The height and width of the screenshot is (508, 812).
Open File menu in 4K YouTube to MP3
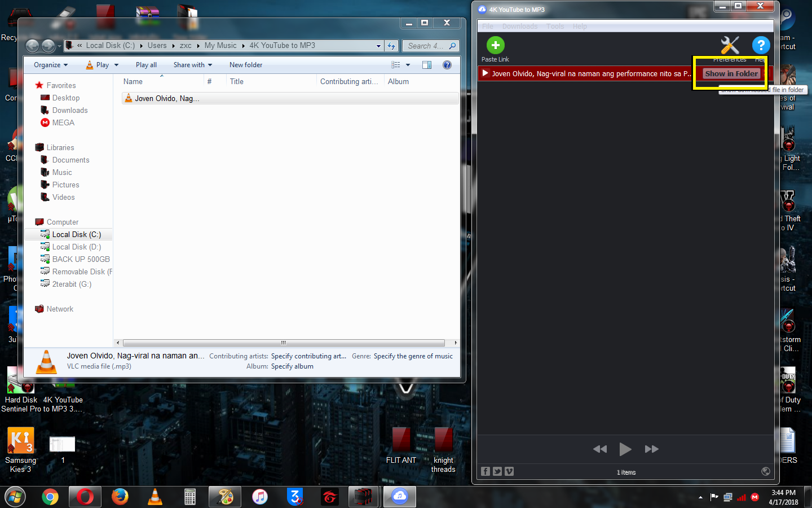click(488, 27)
